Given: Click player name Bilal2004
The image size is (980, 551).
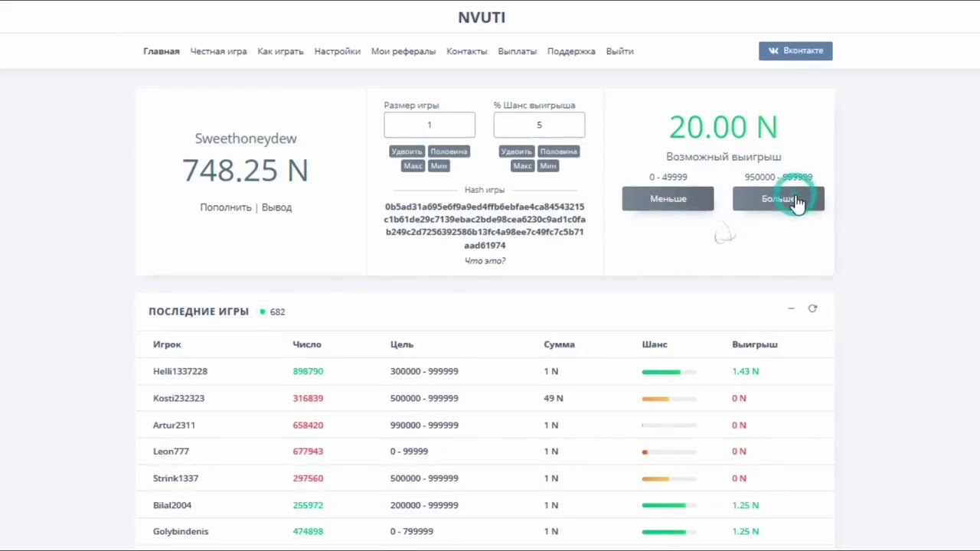Looking at the screenshot, I should [172, 505].
